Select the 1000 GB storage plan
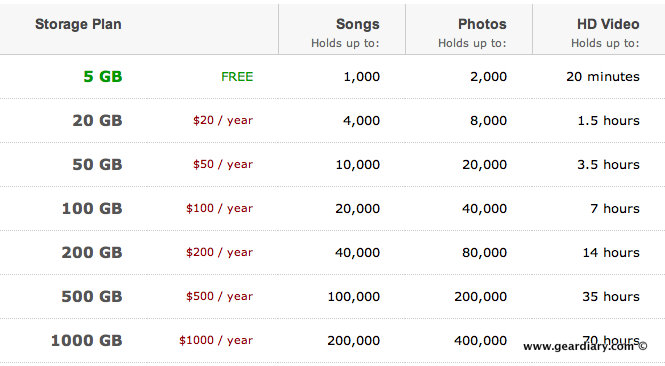The width and height of the screenshot is (665, 366). tap(87, 341)
